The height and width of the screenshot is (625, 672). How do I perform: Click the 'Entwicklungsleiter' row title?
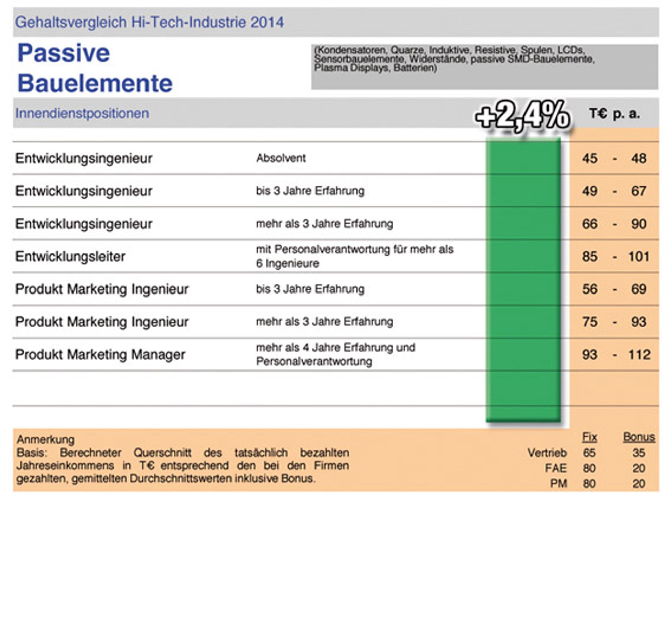tap(70, 257)
